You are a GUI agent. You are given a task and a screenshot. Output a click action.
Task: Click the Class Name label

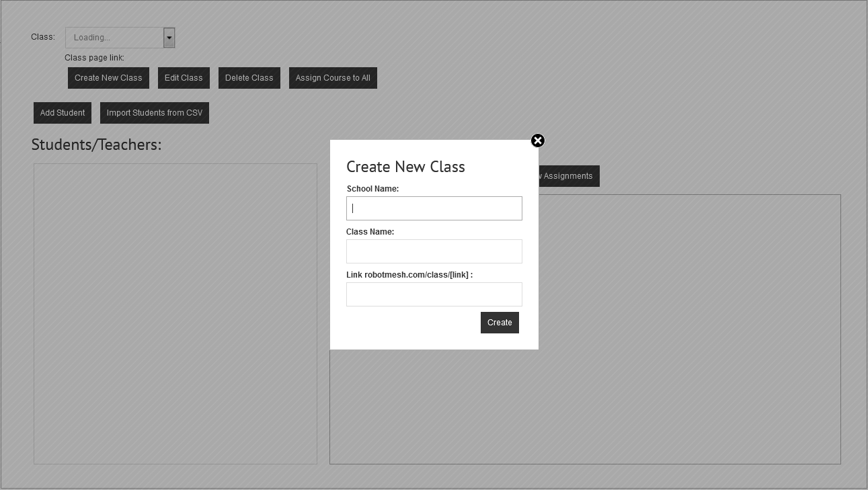click(370, 232)
